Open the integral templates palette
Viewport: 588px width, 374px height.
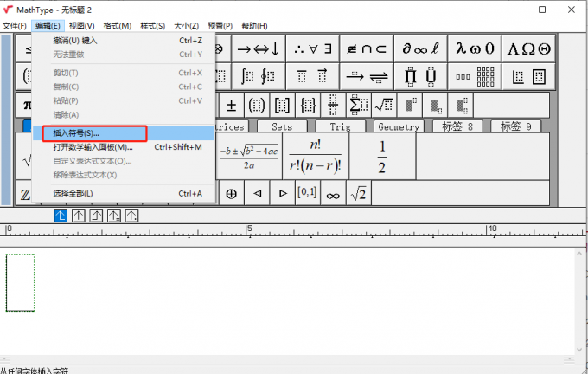pyautogui.click(x=259, y=76)
